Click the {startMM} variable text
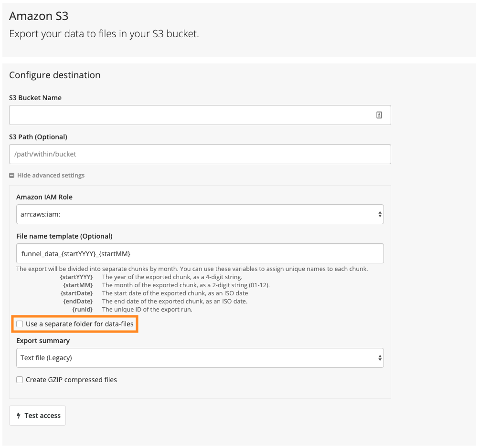 click(x=78, y=285)
